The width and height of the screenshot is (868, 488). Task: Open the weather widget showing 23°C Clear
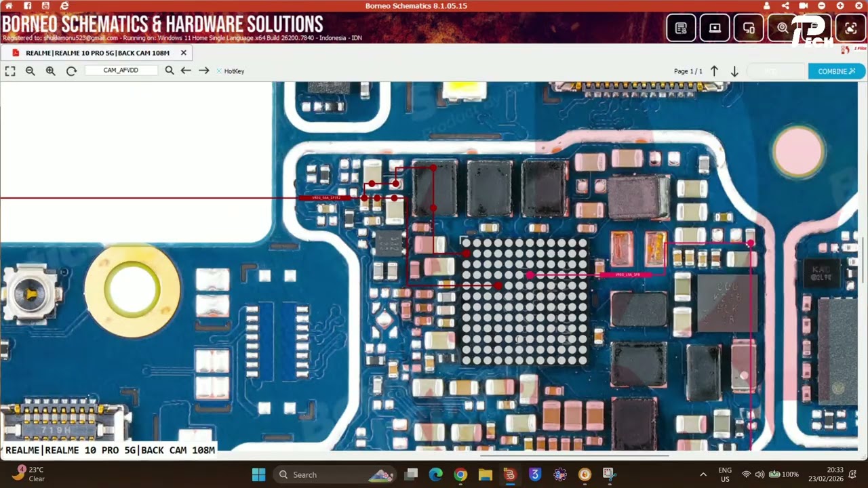28,474
